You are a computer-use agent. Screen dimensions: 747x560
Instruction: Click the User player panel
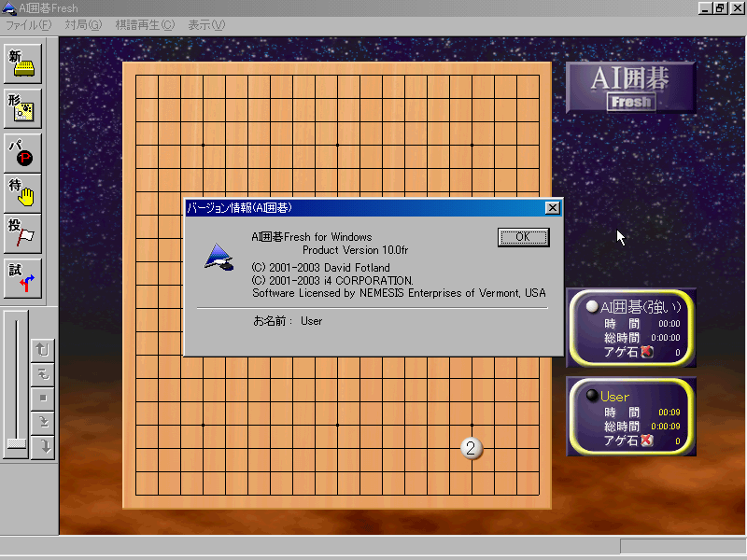tap(631, 416)
